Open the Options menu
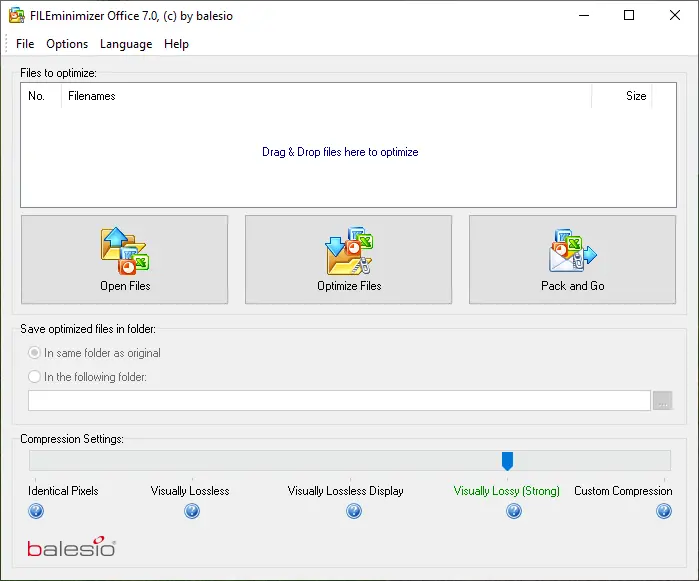This screenshot has height=581, width=699. [x=67, y=44]
